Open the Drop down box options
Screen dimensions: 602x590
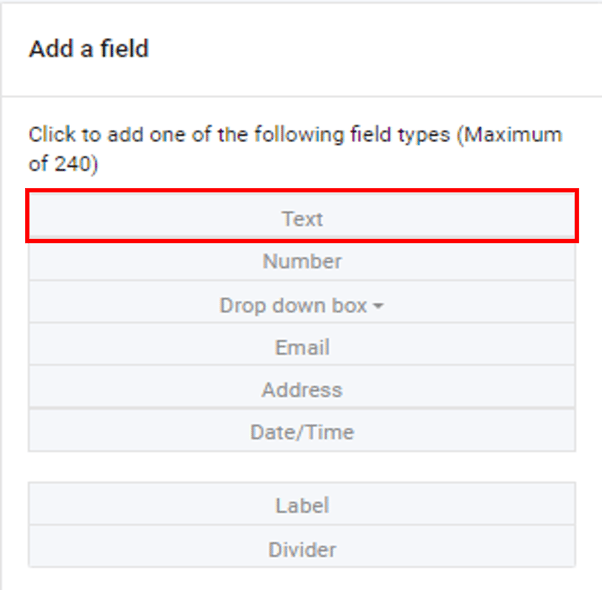302,305
